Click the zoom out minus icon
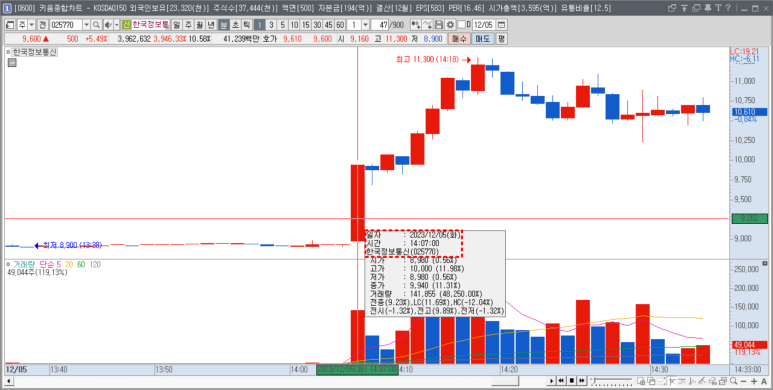The height and width of the screenshot is (390, 773). (x=743, y=381)
